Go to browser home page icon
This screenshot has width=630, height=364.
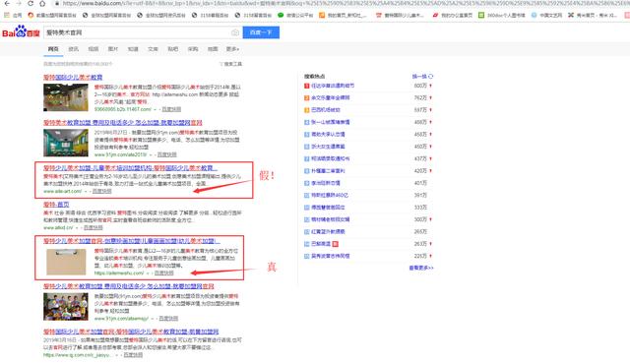(42, 3)
